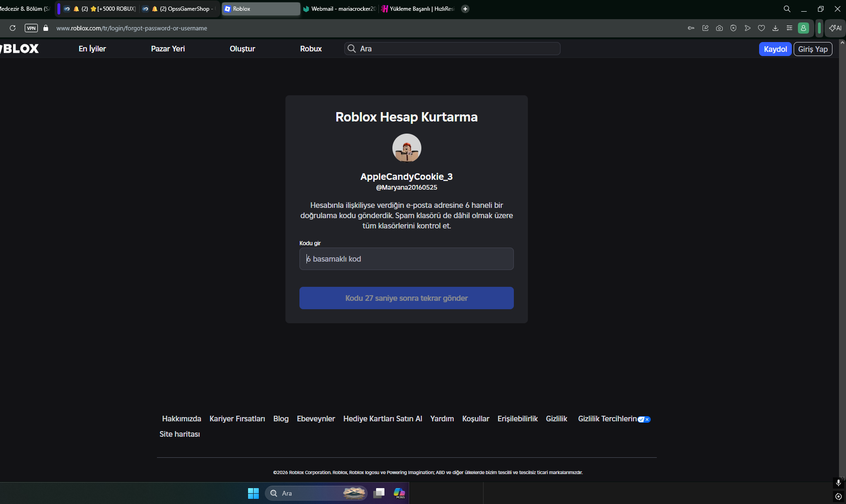Click the send arrow icon in the toolbar
846x504 pixels.
click(x=747, y=28)
